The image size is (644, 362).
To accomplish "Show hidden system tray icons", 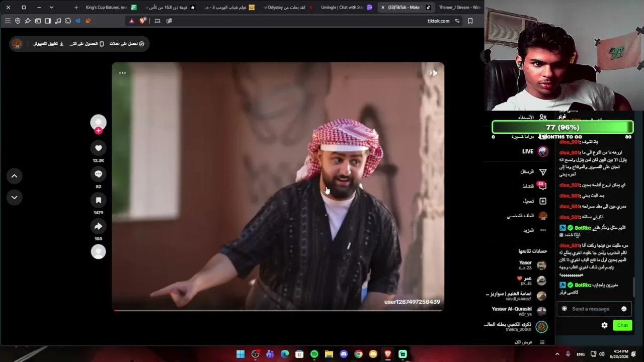I will 557,354.
